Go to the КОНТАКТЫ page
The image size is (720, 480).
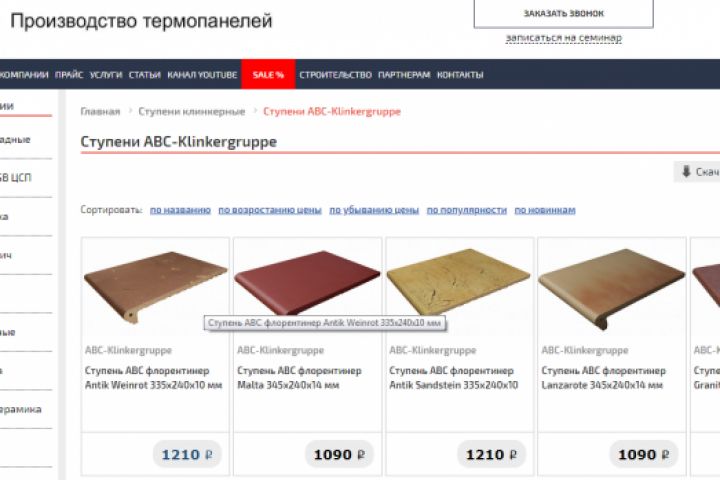(460, 75)
